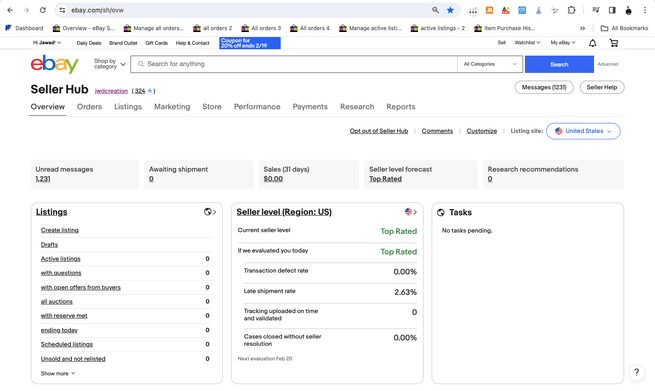Reload the page with the refresh icon

[43, 10]
